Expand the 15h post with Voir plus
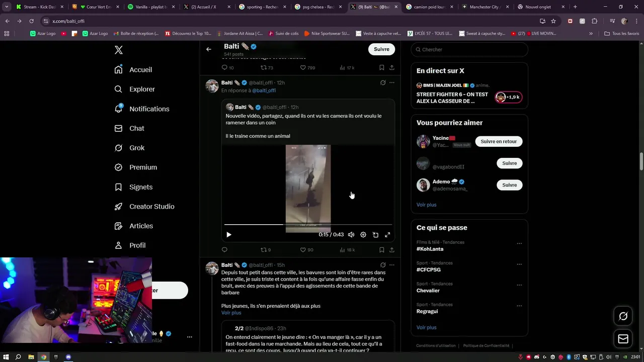644x362 pixels. [x=231, y=313]
